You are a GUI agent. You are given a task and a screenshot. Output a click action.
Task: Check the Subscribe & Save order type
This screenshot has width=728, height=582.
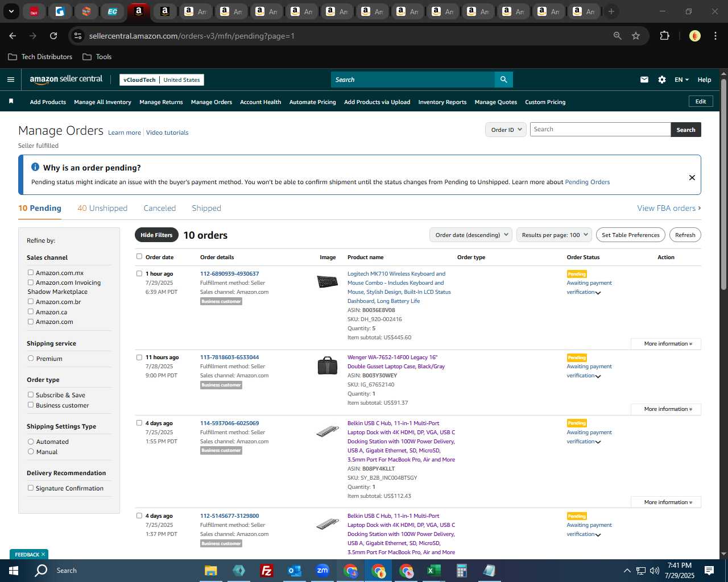(31, 394)
